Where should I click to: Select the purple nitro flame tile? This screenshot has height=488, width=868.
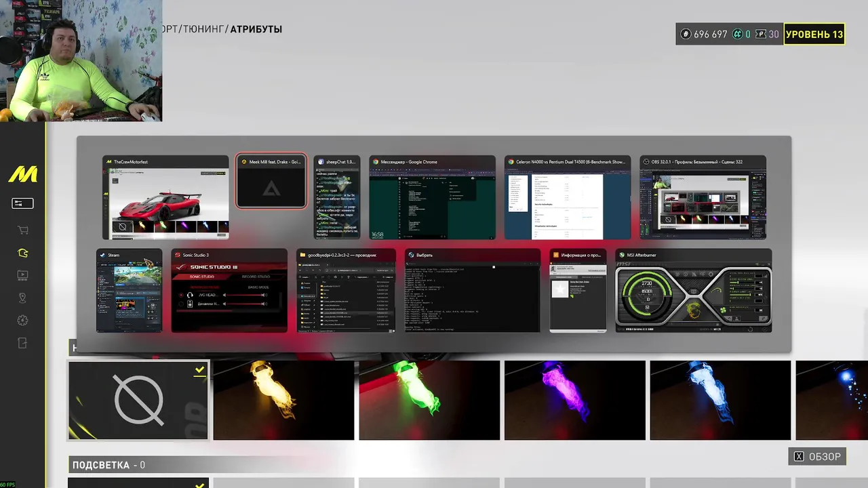click(x=575, y=400)
